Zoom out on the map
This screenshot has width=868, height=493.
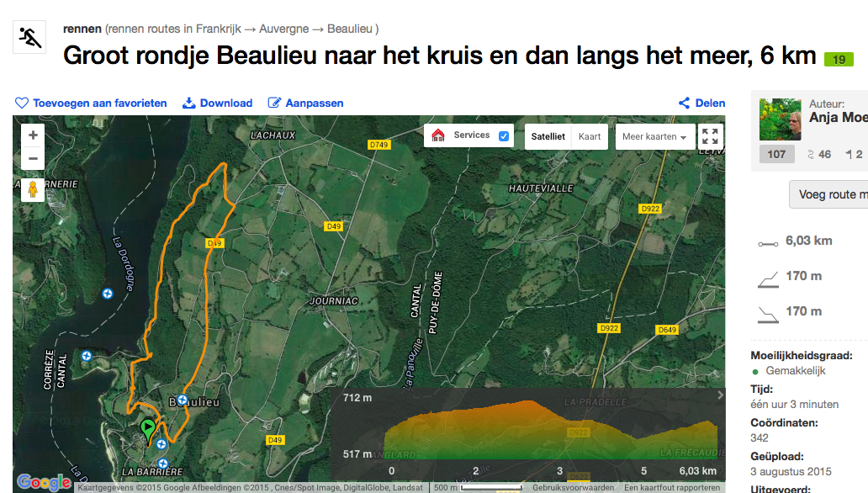coord(33,158)
